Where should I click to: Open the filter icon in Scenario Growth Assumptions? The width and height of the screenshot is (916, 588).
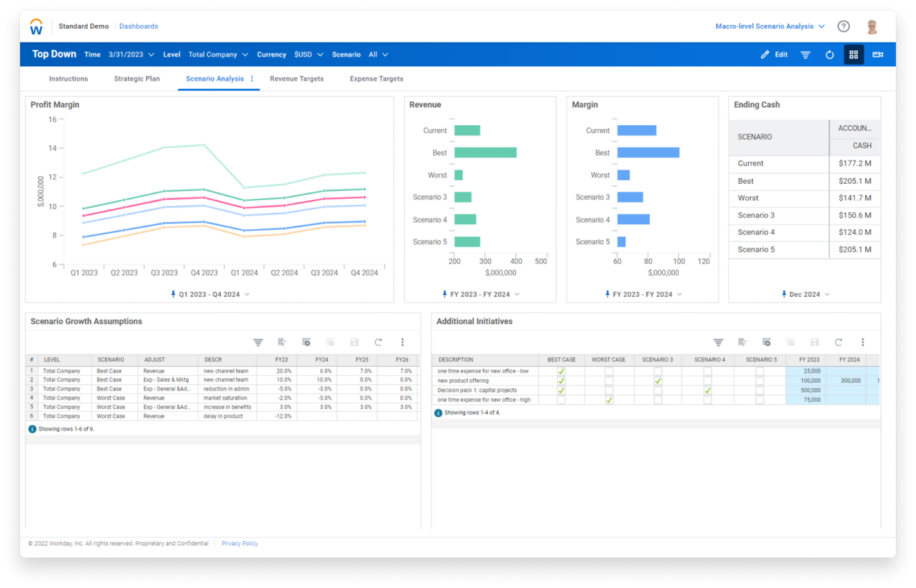[x=258, y=342]
